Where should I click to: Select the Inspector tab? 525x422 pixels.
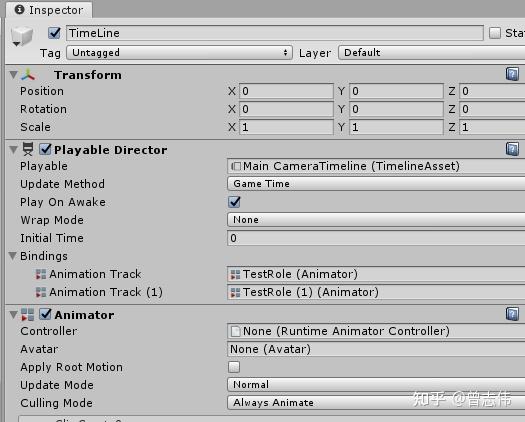pyautogui.click(x=49, y=10)
